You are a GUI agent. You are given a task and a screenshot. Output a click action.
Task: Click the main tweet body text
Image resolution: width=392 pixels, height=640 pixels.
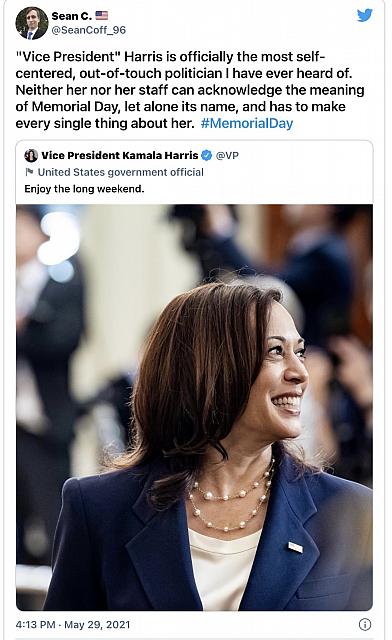[x=190, y=90]
